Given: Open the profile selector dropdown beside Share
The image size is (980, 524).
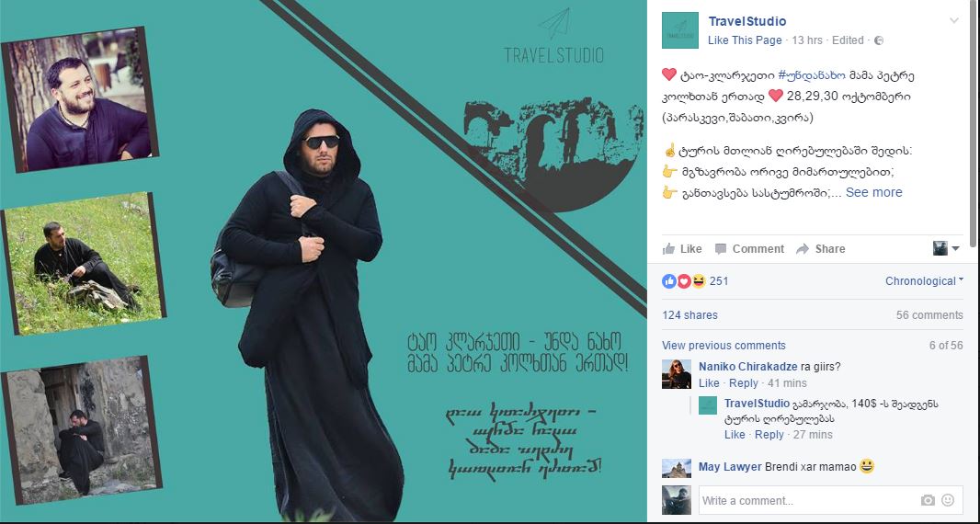Looking at the screenshot, I should (x=946, y=249).
